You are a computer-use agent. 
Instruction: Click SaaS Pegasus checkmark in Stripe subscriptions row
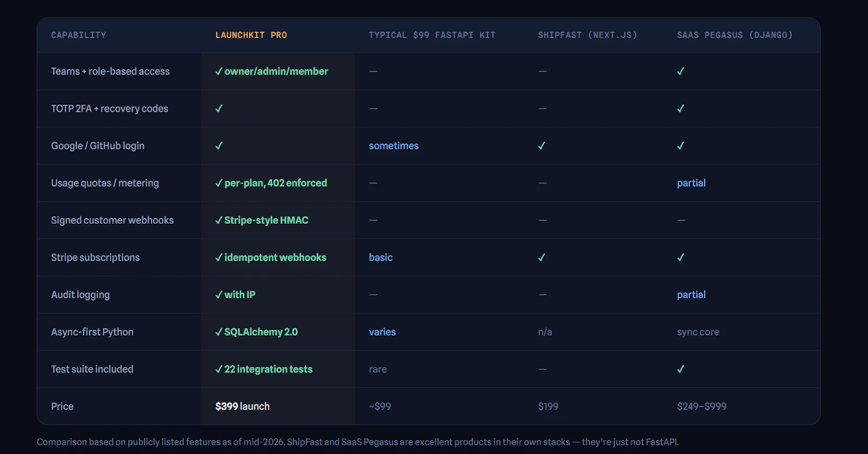coord(680,257)
